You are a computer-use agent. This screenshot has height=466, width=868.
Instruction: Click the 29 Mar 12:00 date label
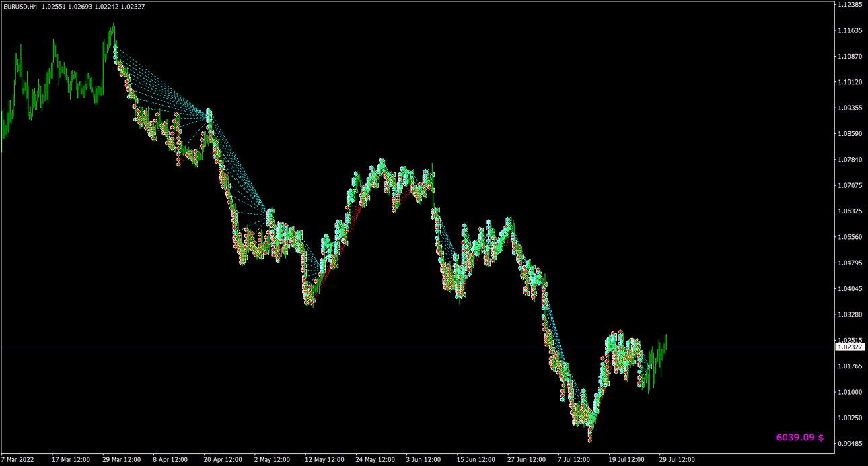pos(122,460)
